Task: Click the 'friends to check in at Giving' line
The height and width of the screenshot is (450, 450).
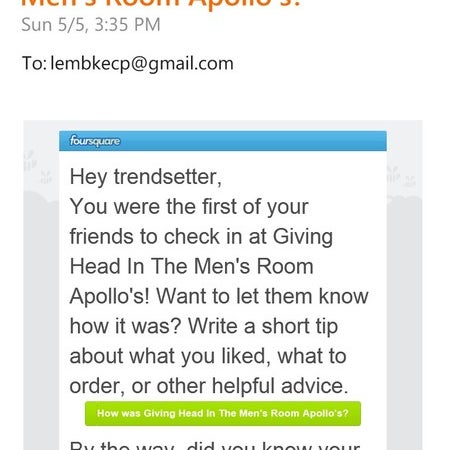Action: 201,237
